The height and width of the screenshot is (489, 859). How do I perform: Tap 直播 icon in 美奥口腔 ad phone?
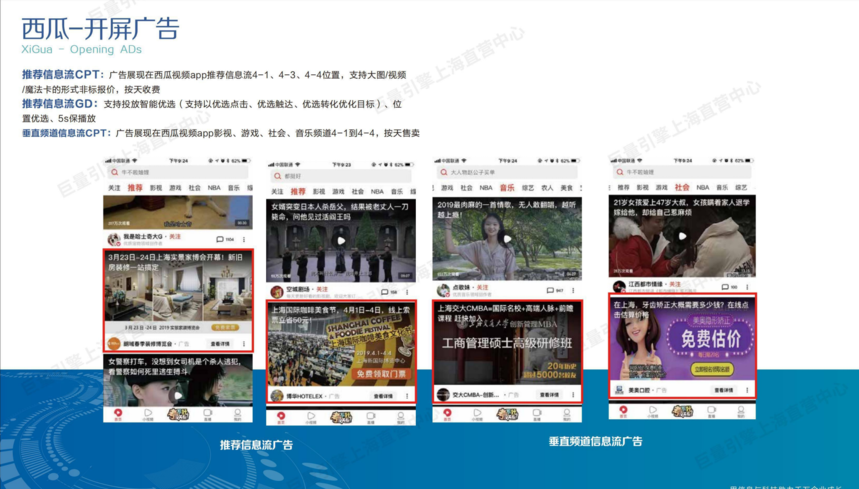point(711,411)
